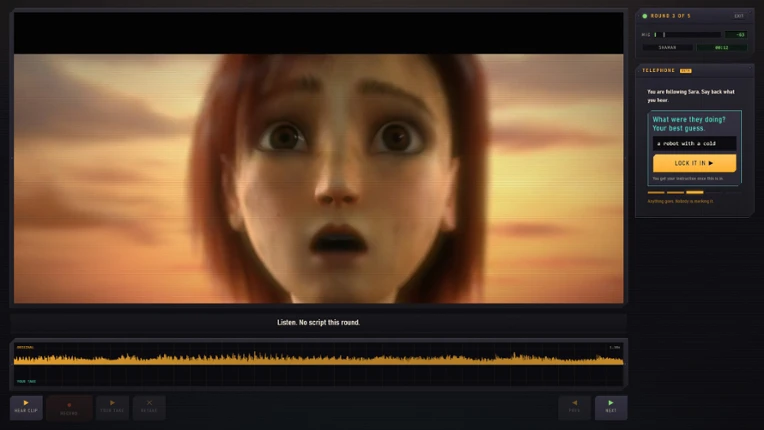This screenshot has height=430, width=764.
Task: Click the third progress step segment
Action: 694,192
